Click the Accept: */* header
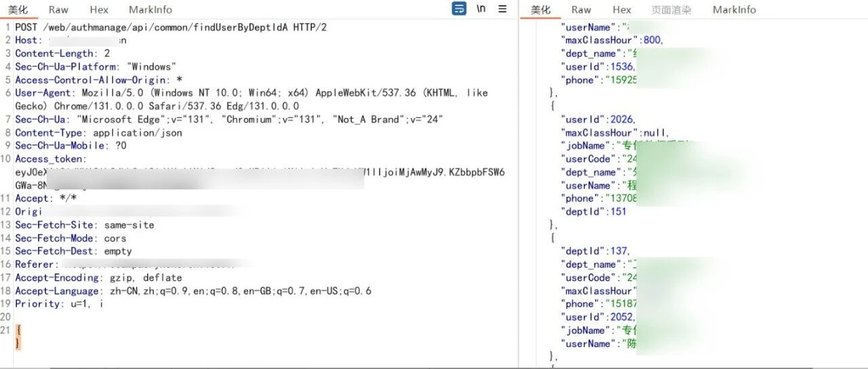This screenshot has width=868, height=369. coord(46,199)
